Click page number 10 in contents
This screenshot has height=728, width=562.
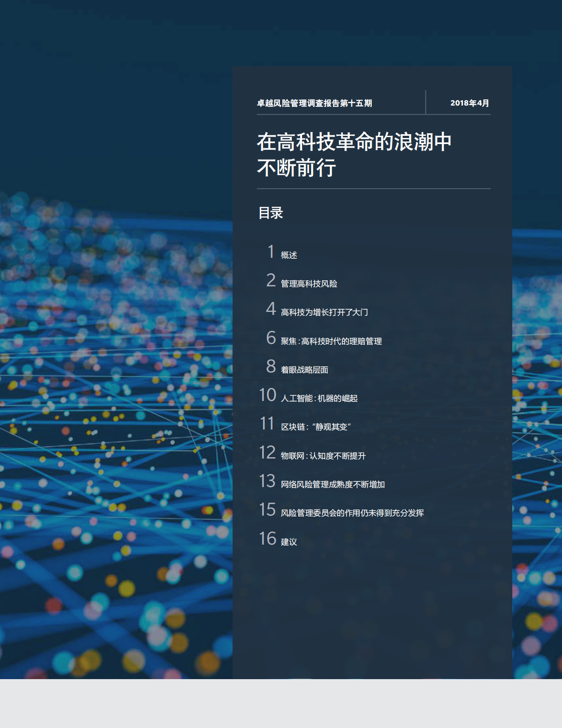pyautogui.click(x=268, y=395)
